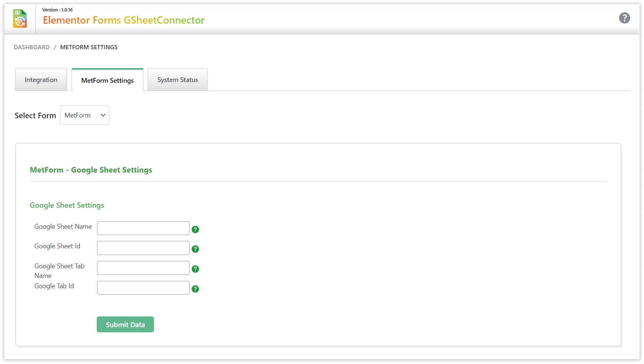Image resolution: width=644 pixels, height=364 pixels.
Task: Click the Elementor Forms GSheetConnector title
Action: point(124,20)
